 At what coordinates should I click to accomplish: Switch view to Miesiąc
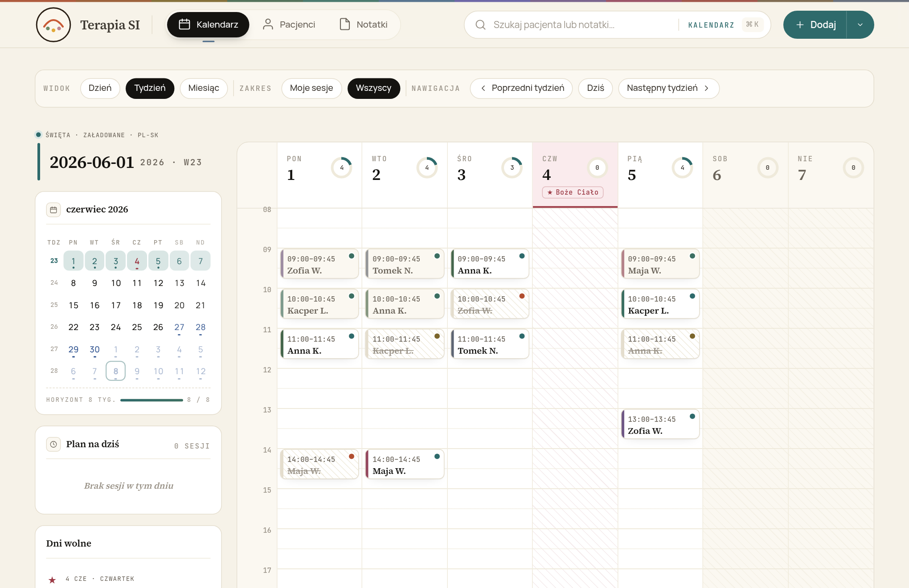[204, 88]
